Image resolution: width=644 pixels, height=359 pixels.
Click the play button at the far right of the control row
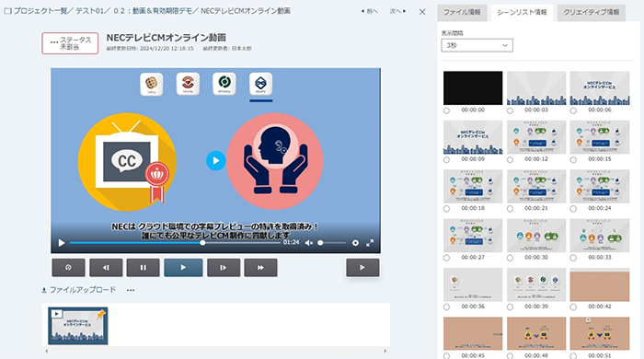362,267
